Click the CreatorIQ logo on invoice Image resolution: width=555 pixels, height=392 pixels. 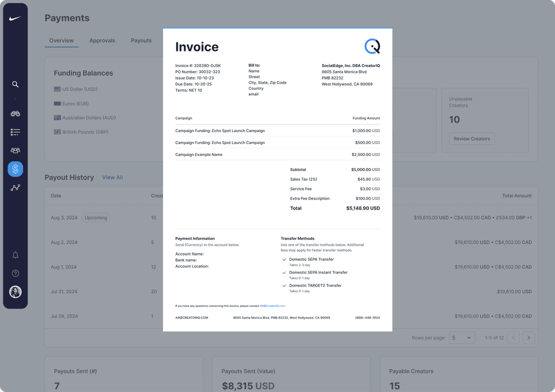tap(372, 47)
